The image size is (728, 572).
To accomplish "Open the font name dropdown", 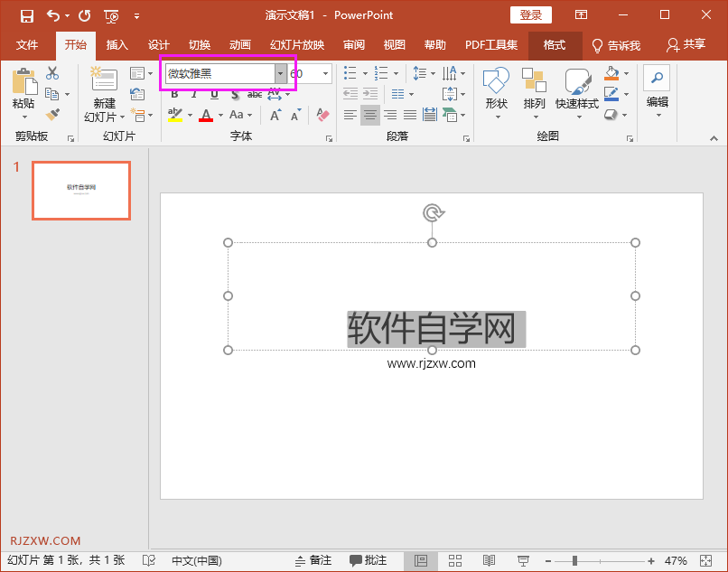I will [280, 73].
